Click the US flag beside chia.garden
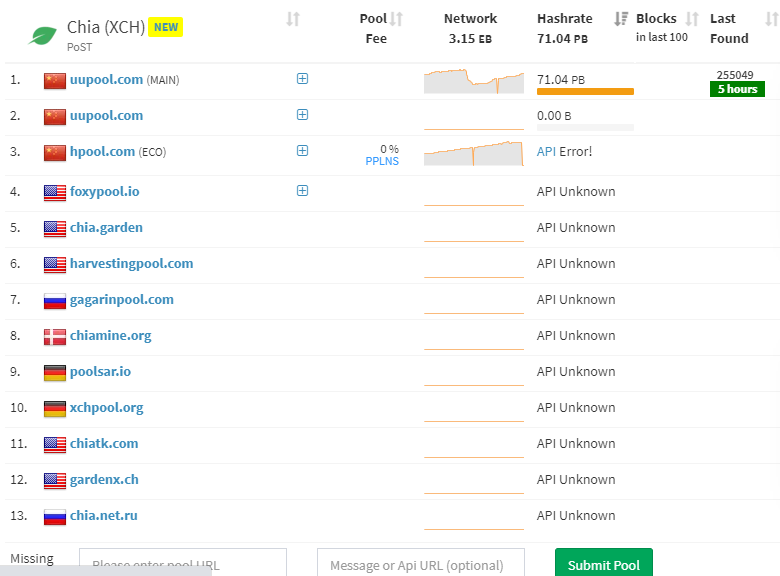780x576 pixels. pyautogui.click(x=55, y=229)
